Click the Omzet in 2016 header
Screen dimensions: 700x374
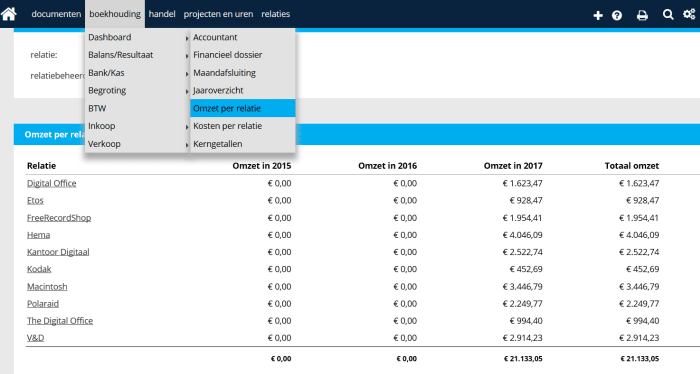pos(388,166)
